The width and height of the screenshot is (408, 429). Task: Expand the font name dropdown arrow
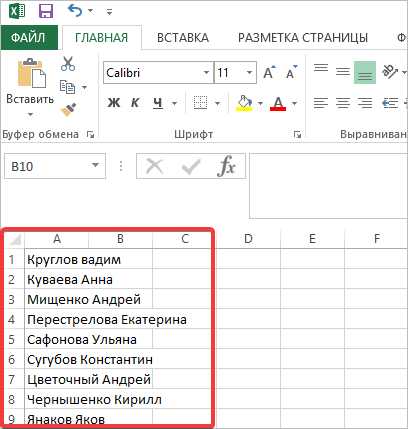[207, 72]
